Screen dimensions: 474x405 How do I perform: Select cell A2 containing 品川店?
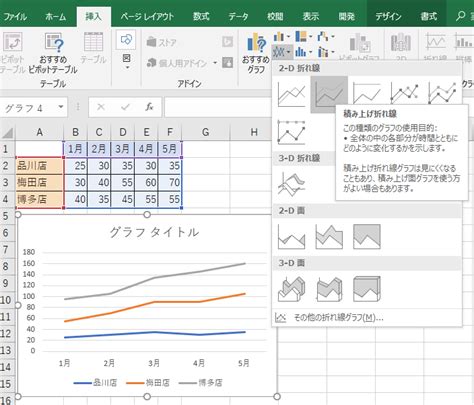[39, 166]
